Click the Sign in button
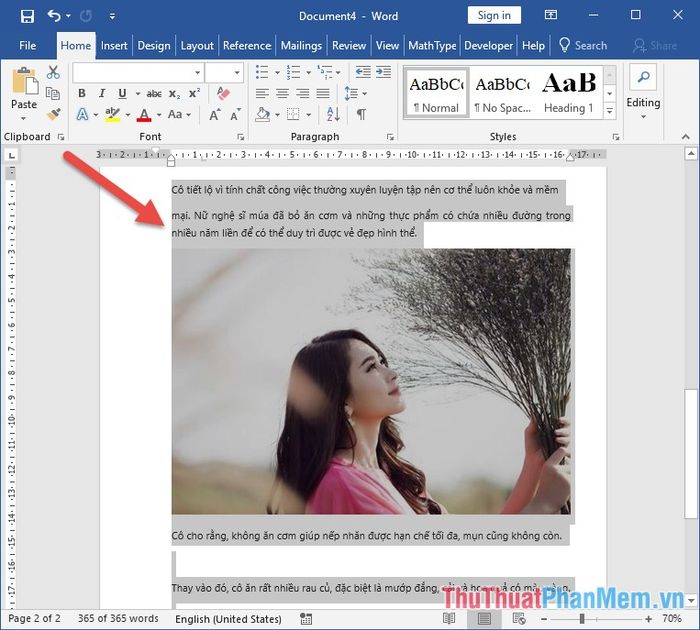 click(x=494, y=16)
